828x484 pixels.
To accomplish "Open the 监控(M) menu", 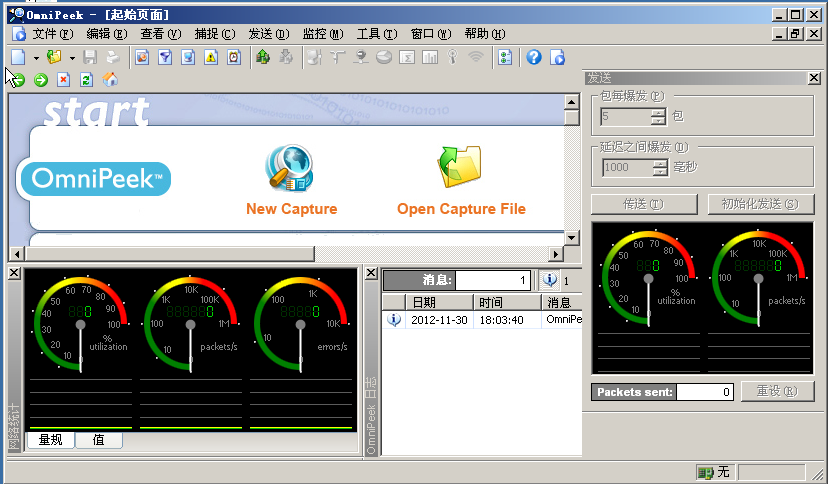I will pyautogui.click(x=323, y=34).
